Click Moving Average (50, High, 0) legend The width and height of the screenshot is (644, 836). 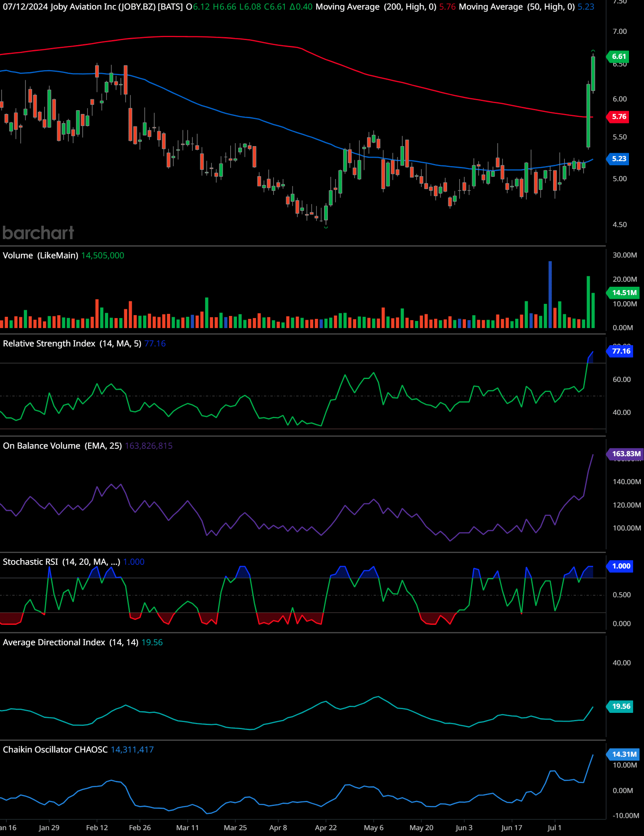[x=517, y=7]
